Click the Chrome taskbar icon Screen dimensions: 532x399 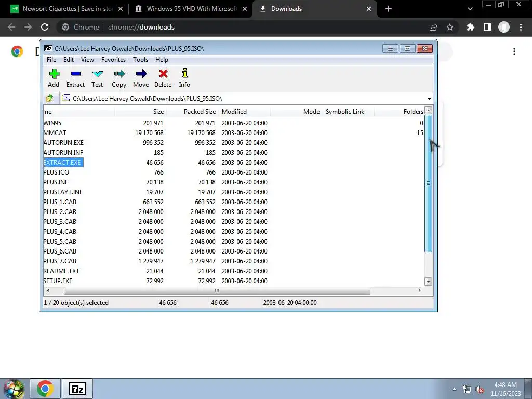pyautogui.click(x=45, y=389)
